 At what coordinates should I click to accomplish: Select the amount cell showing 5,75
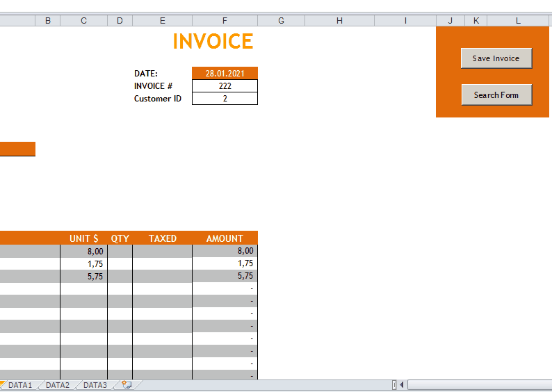[x=225, y=276]
